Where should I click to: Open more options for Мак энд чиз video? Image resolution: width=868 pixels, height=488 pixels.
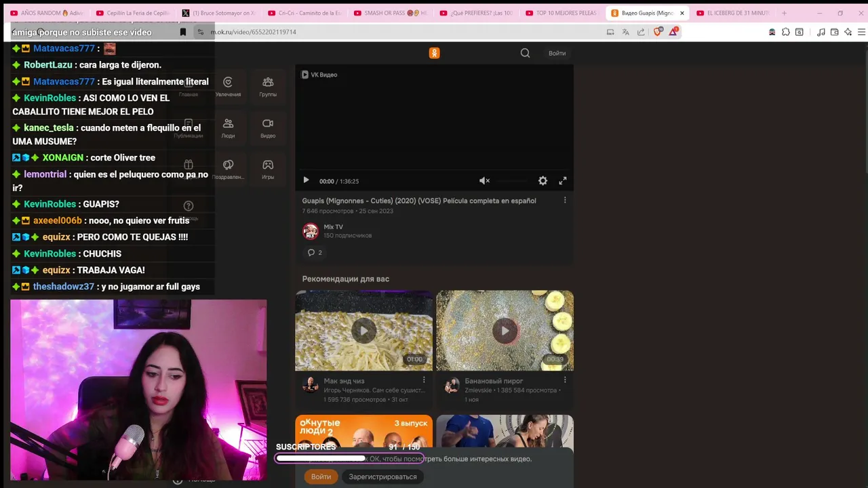[x=424, y=380]
